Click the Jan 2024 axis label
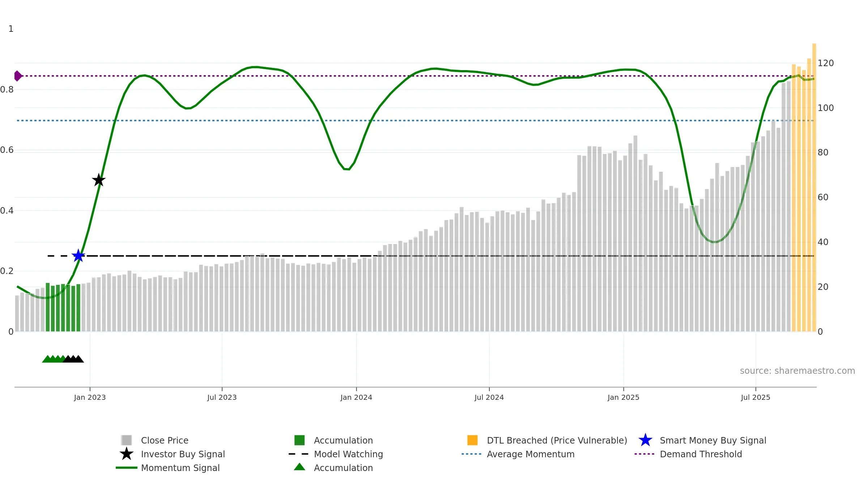The height and width of the screenshot is (488, 868). tap(356, 398)
